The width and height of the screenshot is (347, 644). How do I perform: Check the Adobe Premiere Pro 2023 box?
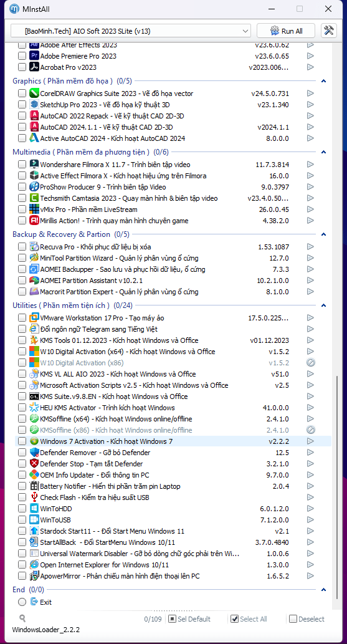pyautogui.click(x=22, y=56)
